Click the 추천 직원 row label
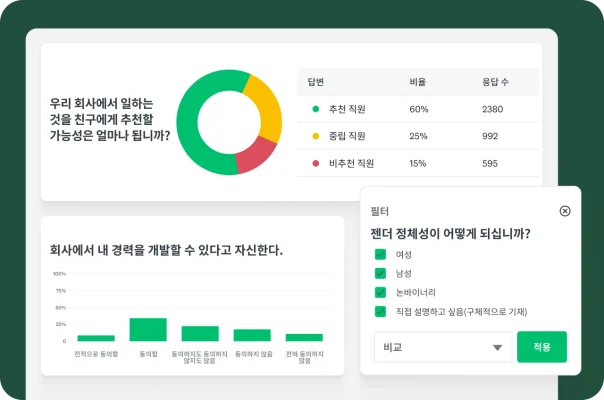The height and width of the screenshot is (400, 604). pyautogui.click(x=347, y=109)
